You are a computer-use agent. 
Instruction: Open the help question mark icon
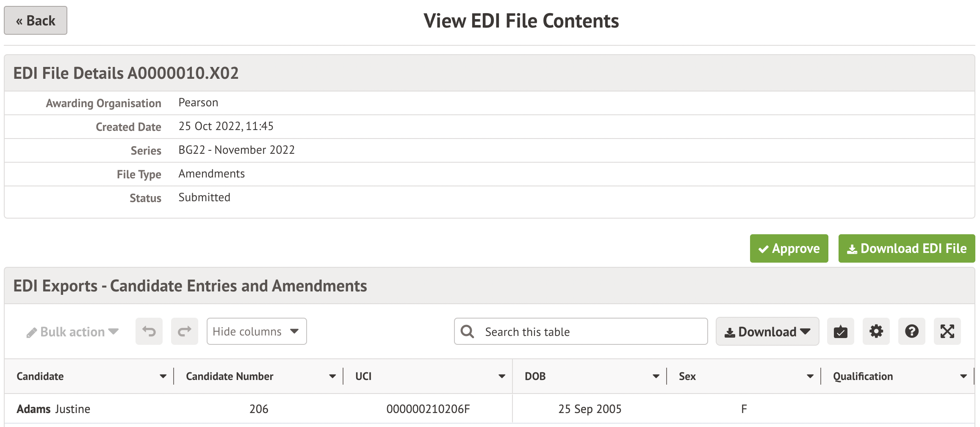coord(912,331)
